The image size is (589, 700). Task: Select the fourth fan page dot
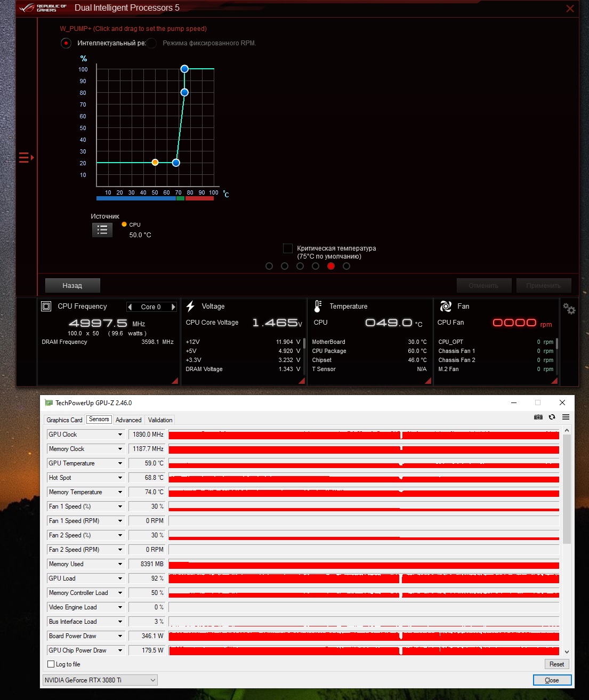coord(316,266)
